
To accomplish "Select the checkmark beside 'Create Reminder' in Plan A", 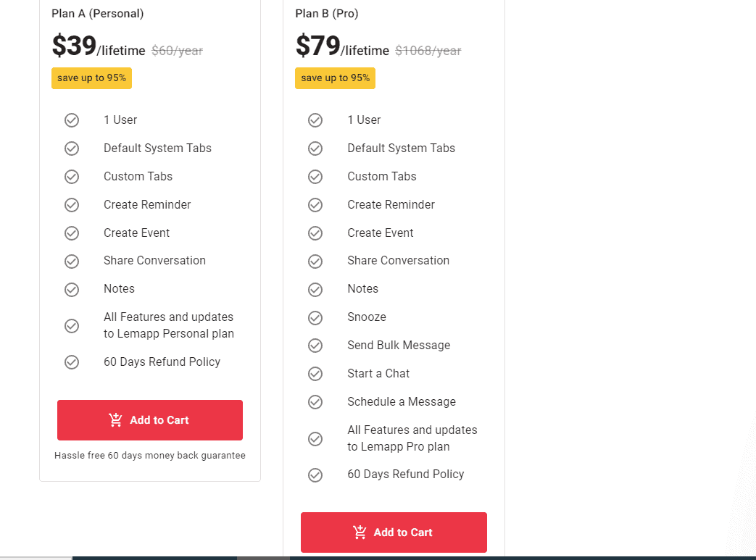I will coord(72,204).
